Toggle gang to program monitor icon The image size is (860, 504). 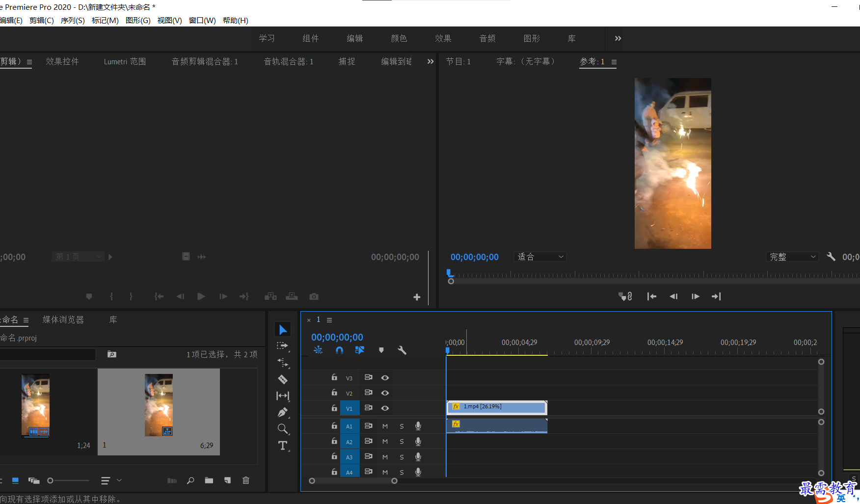(x=625, y=296)
